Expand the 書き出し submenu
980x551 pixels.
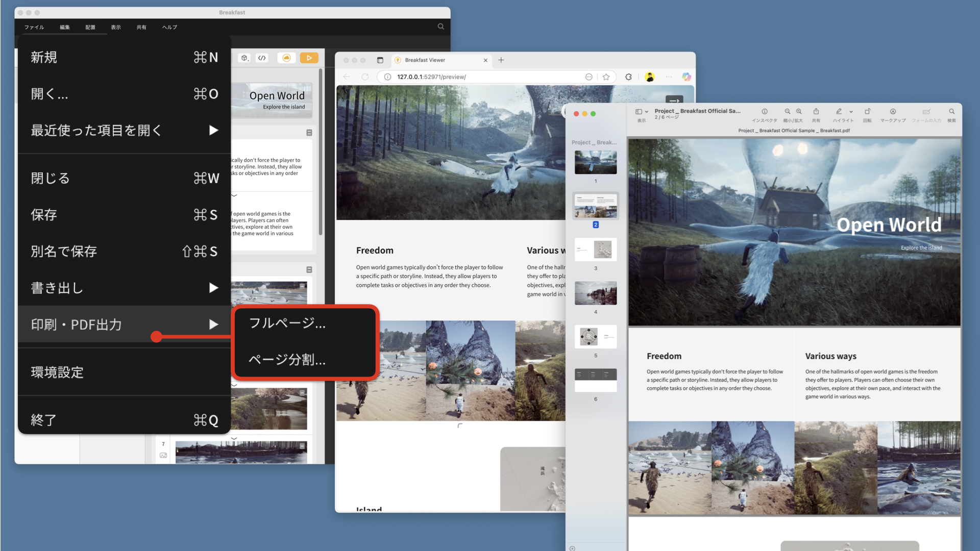coord(124,288)
